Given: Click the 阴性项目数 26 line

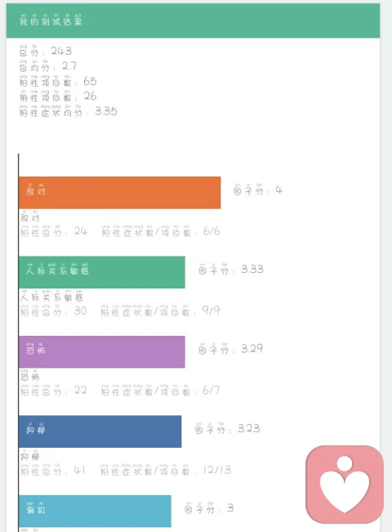Looking at the screenshot, I should tap(58, 96).
